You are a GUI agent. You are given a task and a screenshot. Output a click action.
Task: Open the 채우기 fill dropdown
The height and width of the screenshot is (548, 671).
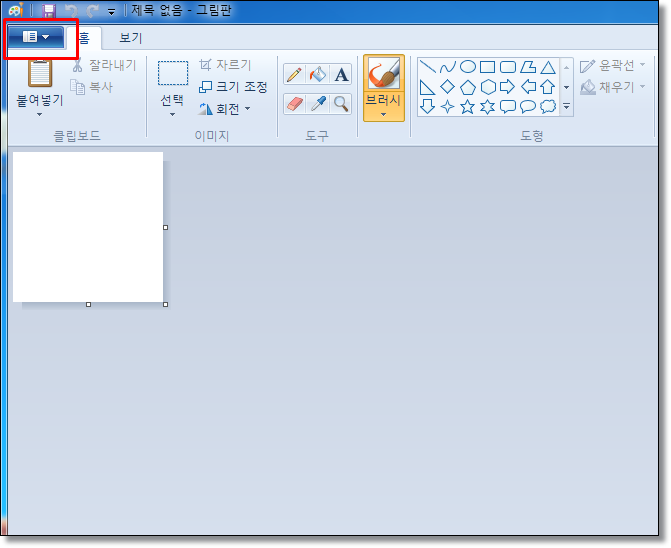point(613,87)
